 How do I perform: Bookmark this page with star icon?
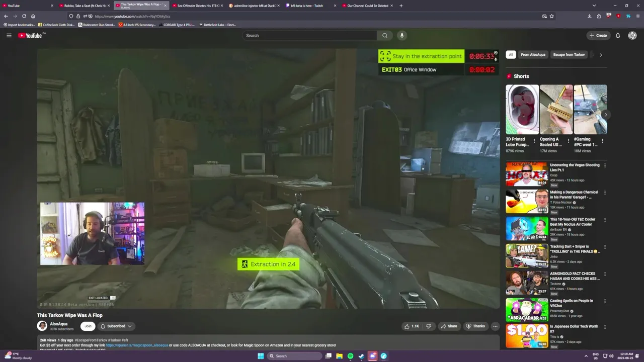click(551, 16)
